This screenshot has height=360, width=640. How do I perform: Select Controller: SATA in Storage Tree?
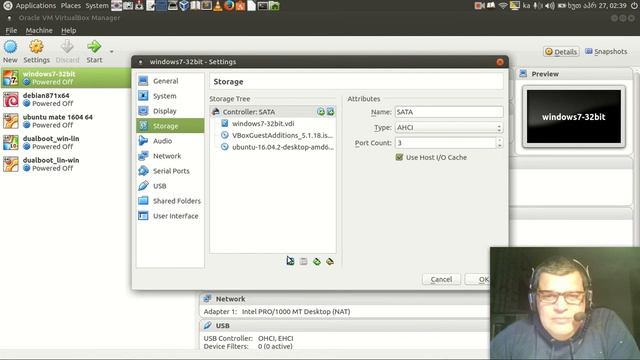tap(273, 111)
